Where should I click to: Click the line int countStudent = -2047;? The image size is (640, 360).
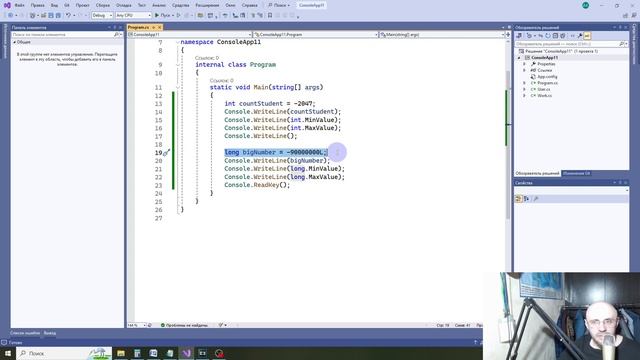[x=270, y=104]
